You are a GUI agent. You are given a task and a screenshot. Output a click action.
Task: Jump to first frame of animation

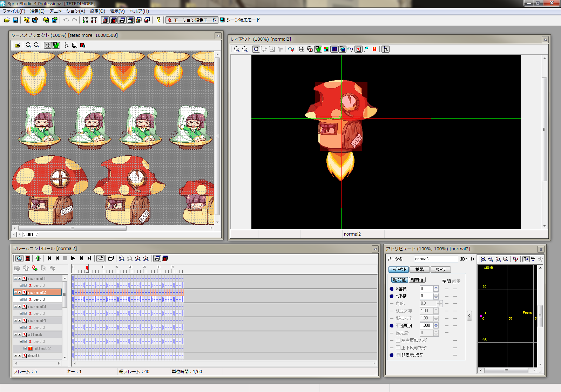[49, 258]
